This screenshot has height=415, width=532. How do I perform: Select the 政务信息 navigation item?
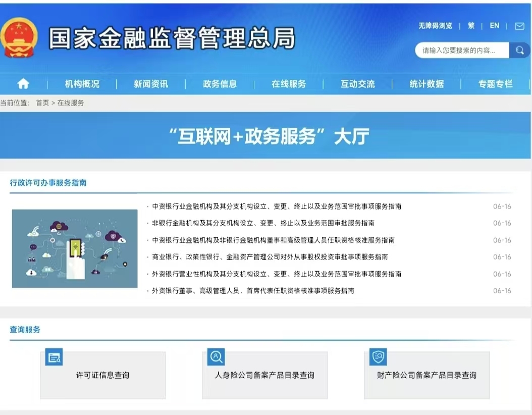220,84
